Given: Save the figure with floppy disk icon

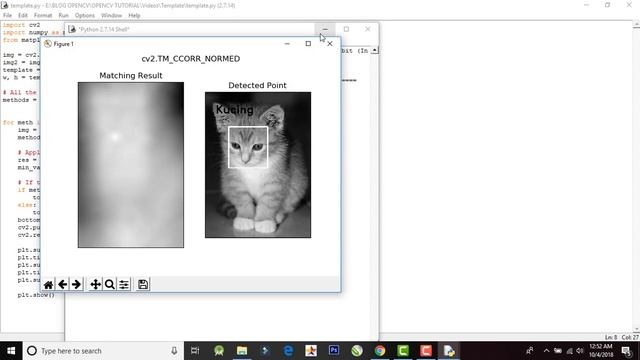Looking at the screenshot, I should pos(143,284).
